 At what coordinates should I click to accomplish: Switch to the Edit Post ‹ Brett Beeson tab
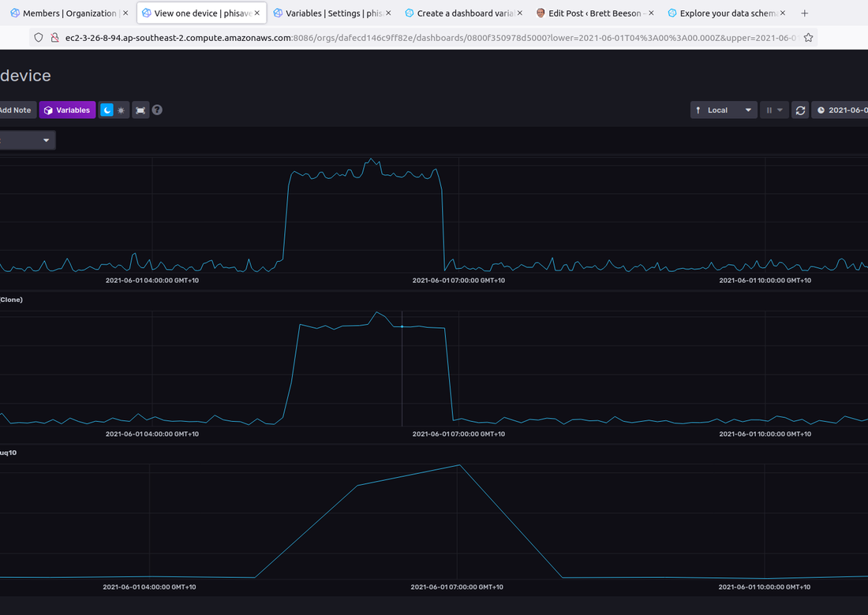pos(594,13)
